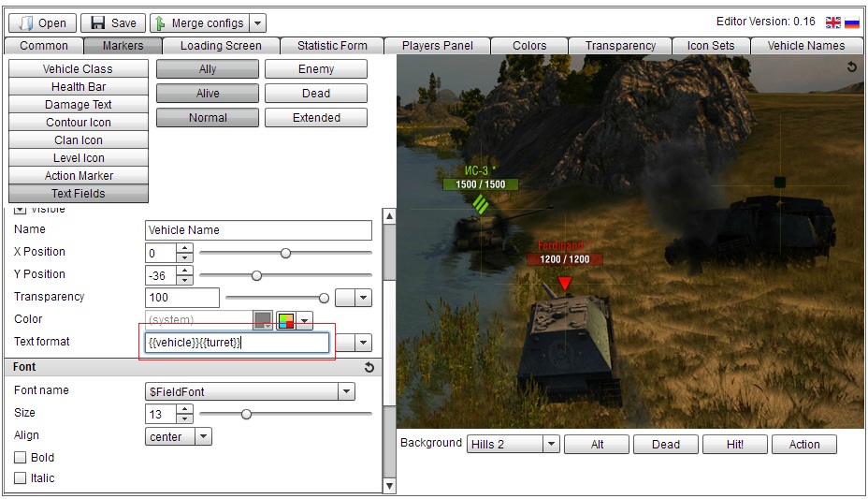Toggle the Ally marker option
Screen dimensions: 868x499
[208, 68]
